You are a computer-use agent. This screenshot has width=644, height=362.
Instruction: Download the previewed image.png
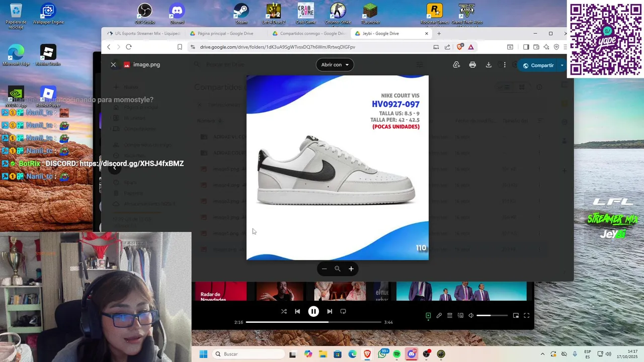pos(489,65)
